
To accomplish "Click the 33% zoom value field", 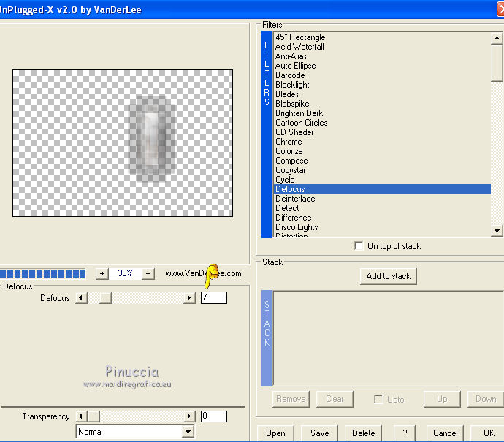I will click(125, 273).
